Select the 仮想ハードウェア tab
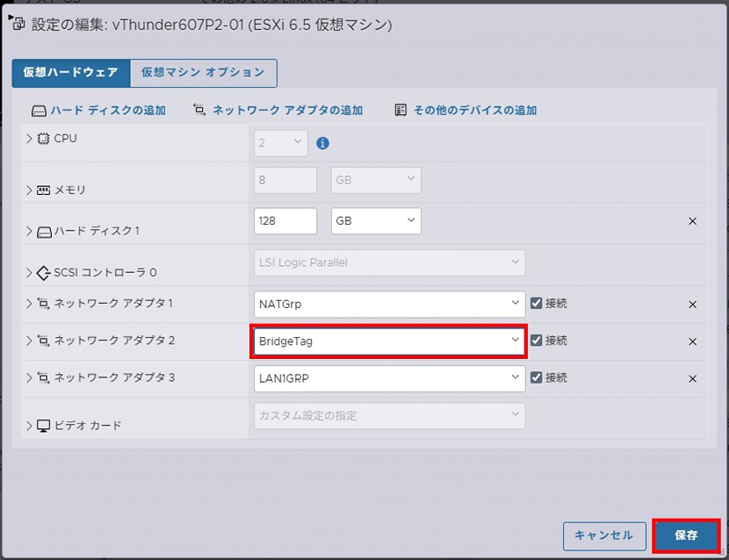 pos(70,73)
